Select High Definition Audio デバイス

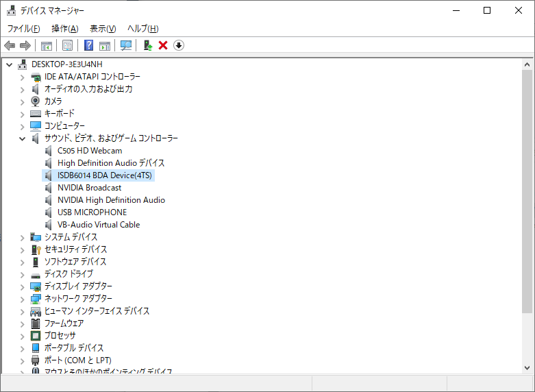111,163
